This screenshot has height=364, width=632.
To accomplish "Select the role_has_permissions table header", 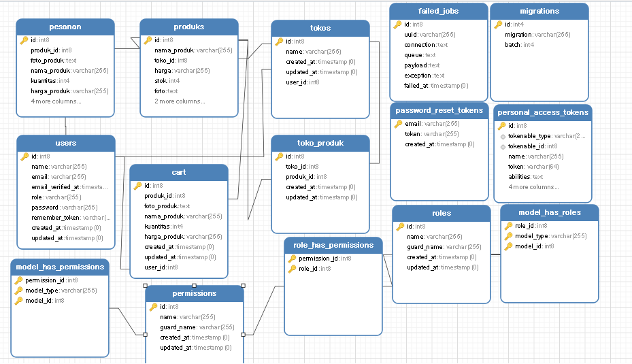I will (x=333, y=246).
